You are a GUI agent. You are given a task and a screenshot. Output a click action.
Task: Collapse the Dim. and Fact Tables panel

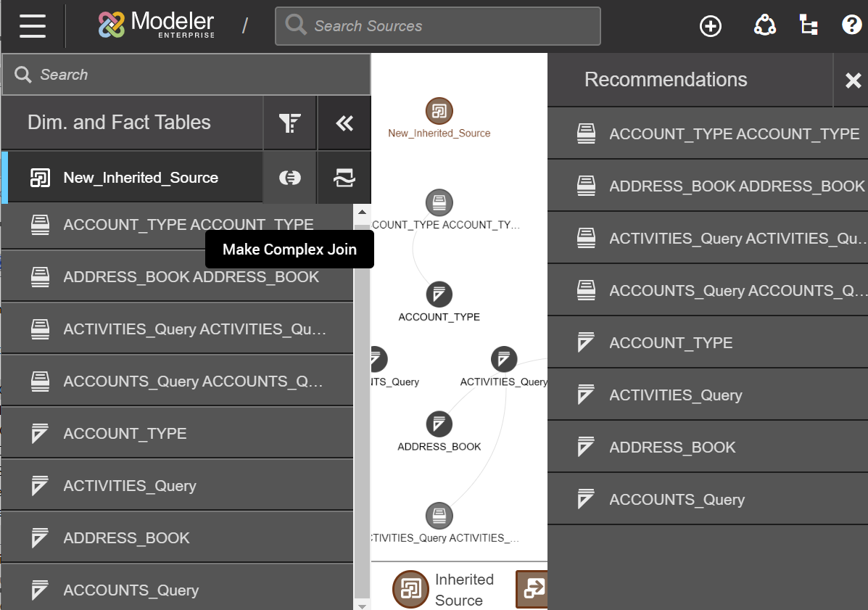point(344,123)
